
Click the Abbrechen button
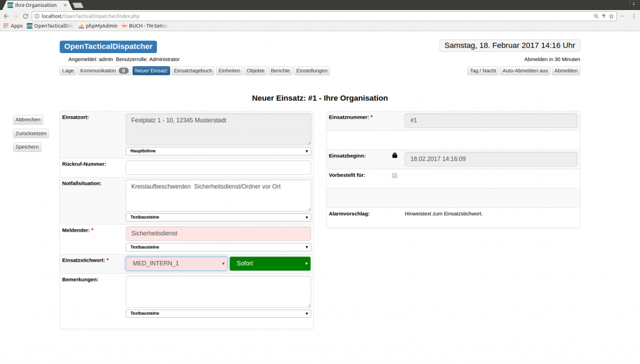pyautogui.click(x=28, y=120)
